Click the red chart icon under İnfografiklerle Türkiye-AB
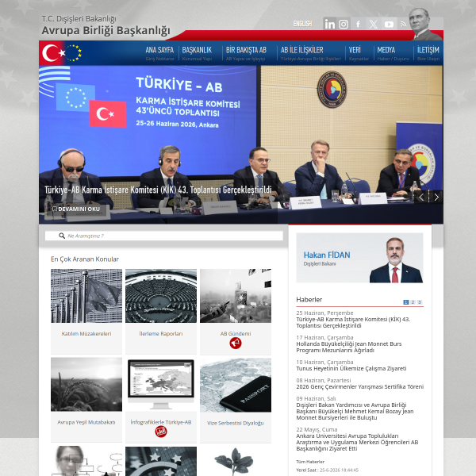The height and width of the screenshot is (476, 476). pyautogui.click(x=161, y=432)
